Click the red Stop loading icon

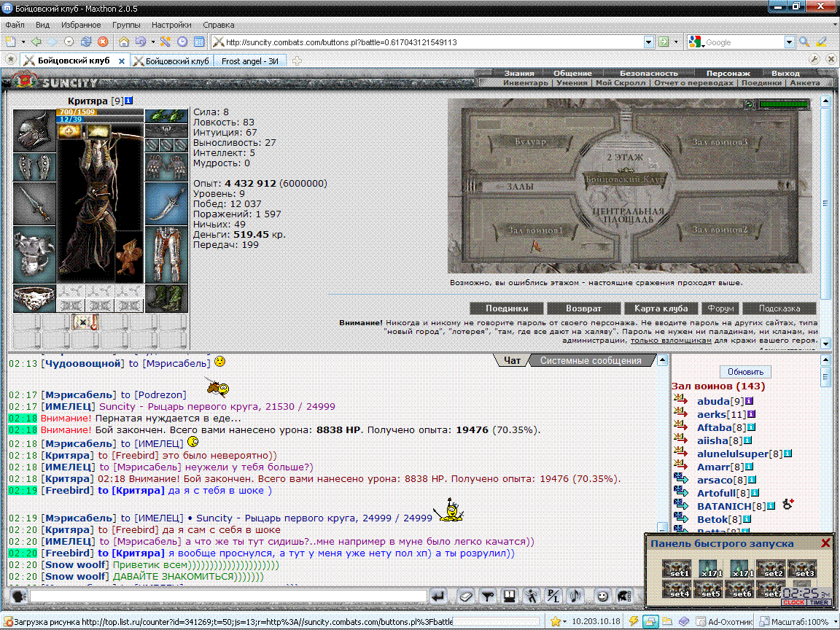pyautogui.click(x=103, y=42)
